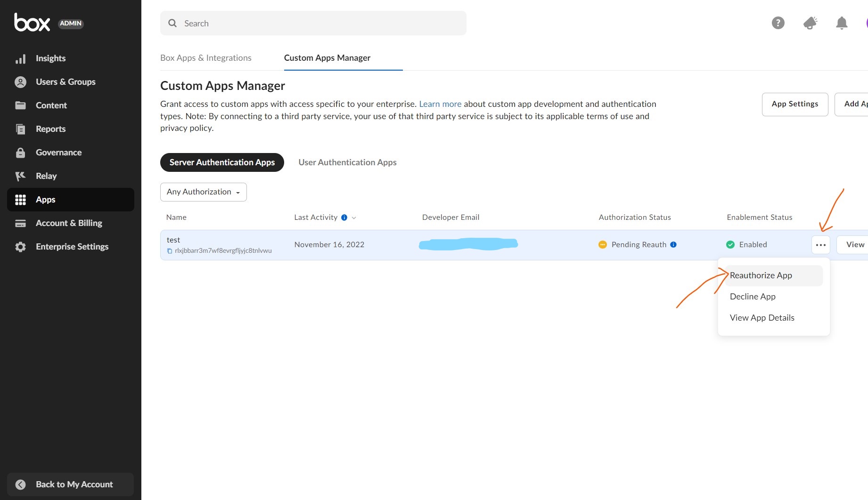This screenshot has height=500, width=868.
Task: Select Reauthorize App from the menu
Action: [x=761, y=275]
